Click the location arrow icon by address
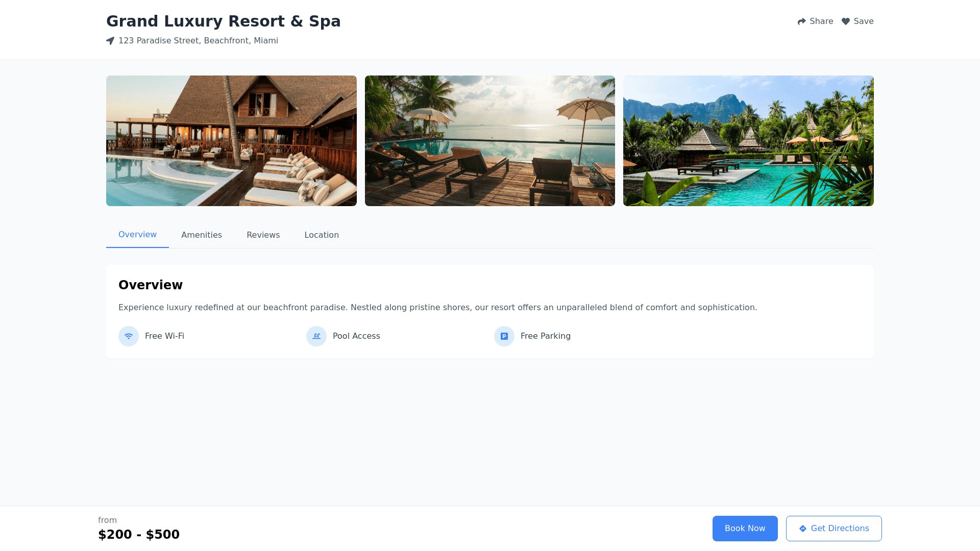 click(x=110, y=41)
